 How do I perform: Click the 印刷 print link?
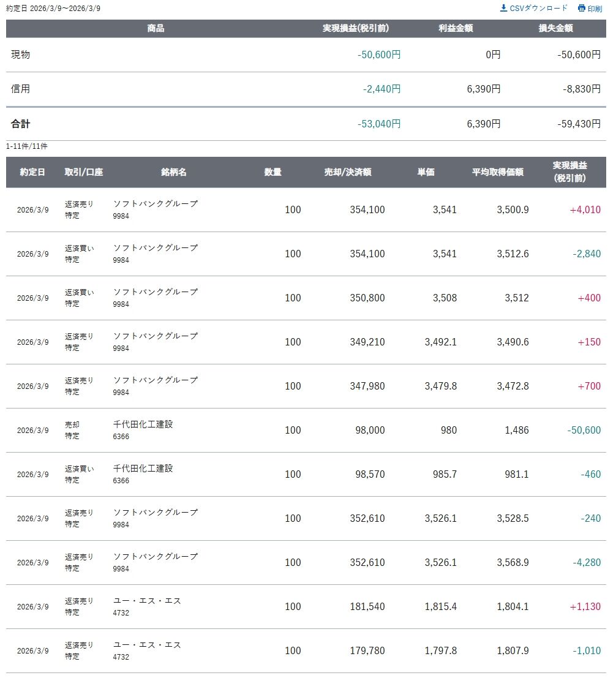pyautogui.click(x=595, y=9)
